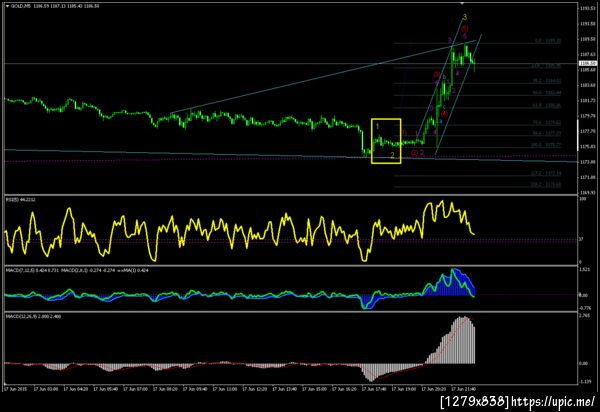Click the 17 Jun 07:00 time label
The width and height of the screenshot is (600, 412).
[135, 389]
